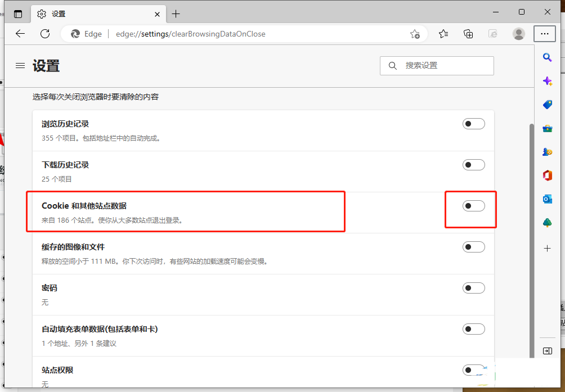This screenshot has height=392, width=565.
Task: Toggle 自动填充表单数据 switch
Action: point(473,329)
